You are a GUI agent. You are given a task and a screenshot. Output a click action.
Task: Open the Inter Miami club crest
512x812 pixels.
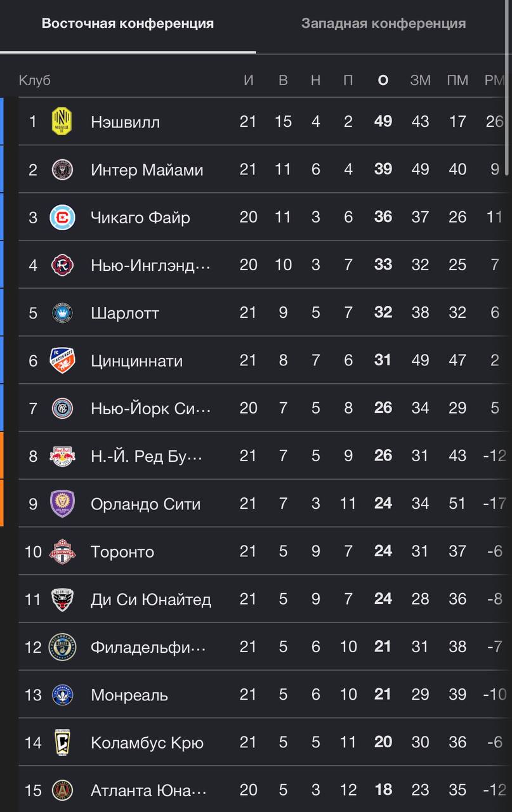click(x=62, y=169)
